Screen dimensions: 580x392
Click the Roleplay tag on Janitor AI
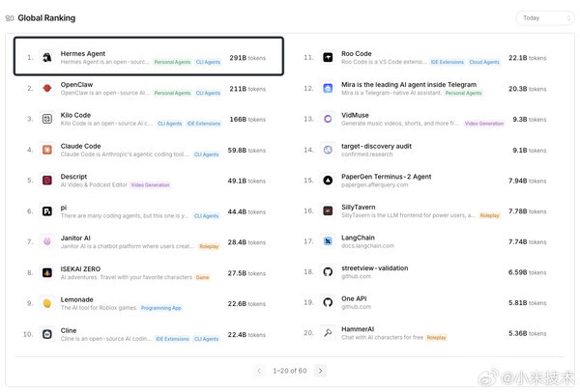209,246
